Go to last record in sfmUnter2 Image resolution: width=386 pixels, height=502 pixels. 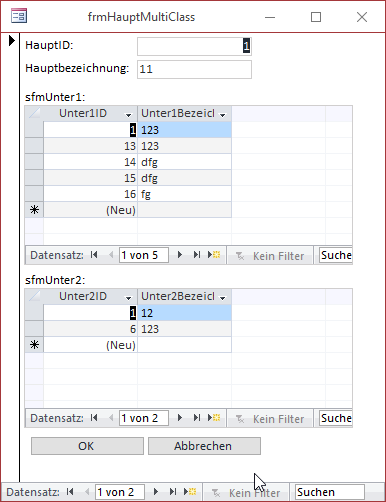[x=197, y=418]
